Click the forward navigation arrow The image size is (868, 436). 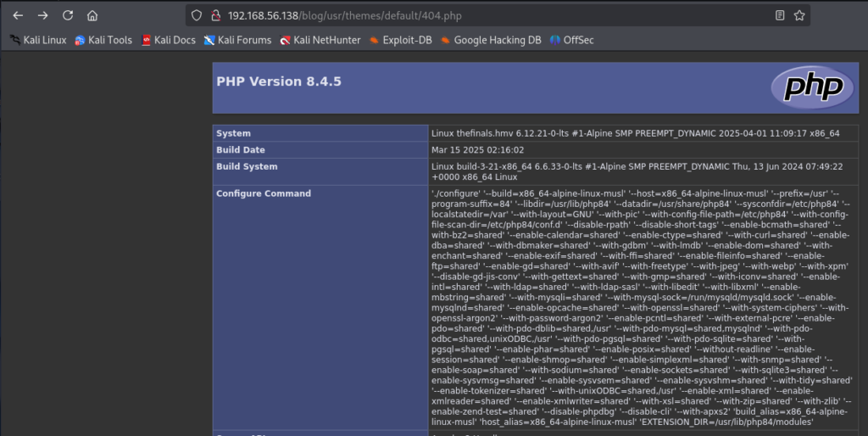tap(42, 15)
